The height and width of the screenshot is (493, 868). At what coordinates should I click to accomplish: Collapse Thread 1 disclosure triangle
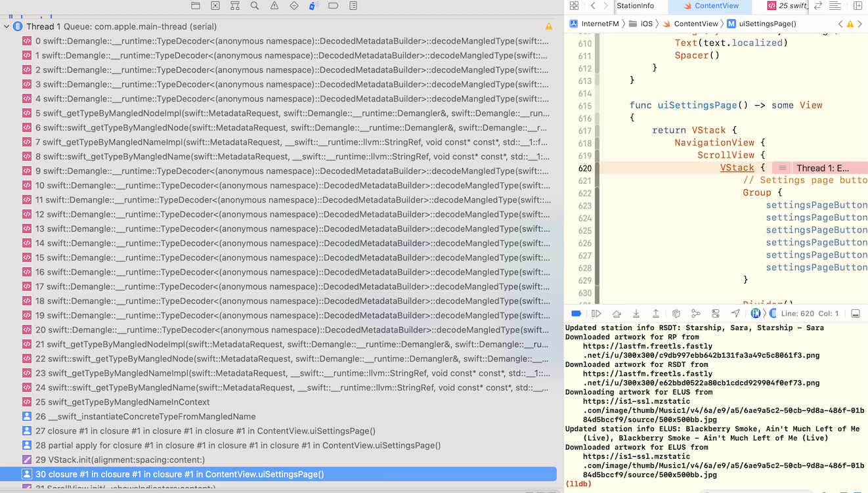click(x=7, y=27)
